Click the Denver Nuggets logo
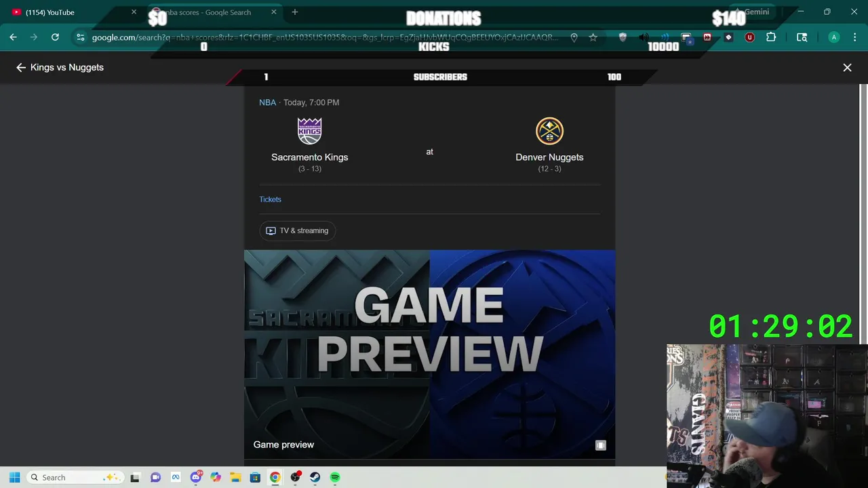The image size is (868, 488). point(549,131)
